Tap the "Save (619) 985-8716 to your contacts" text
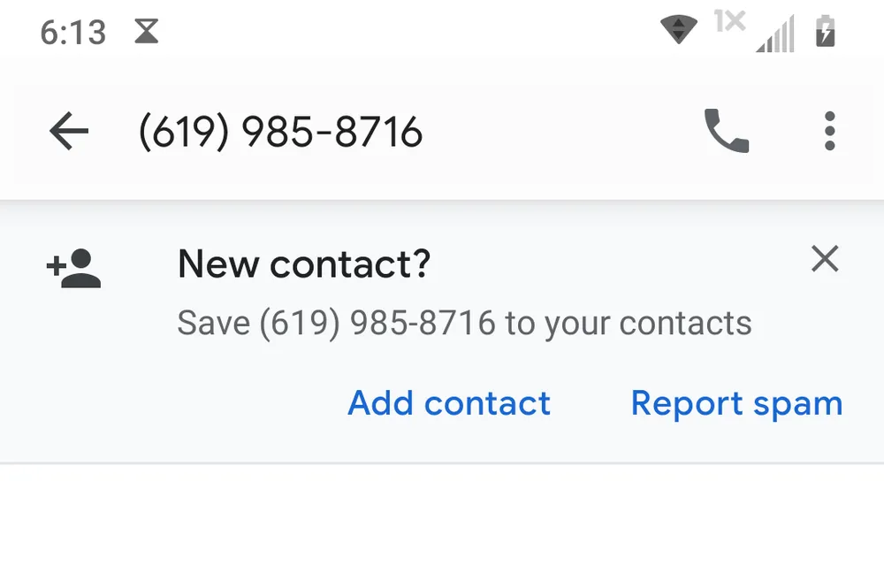This screenshot has height=588, width=884. 464,323
